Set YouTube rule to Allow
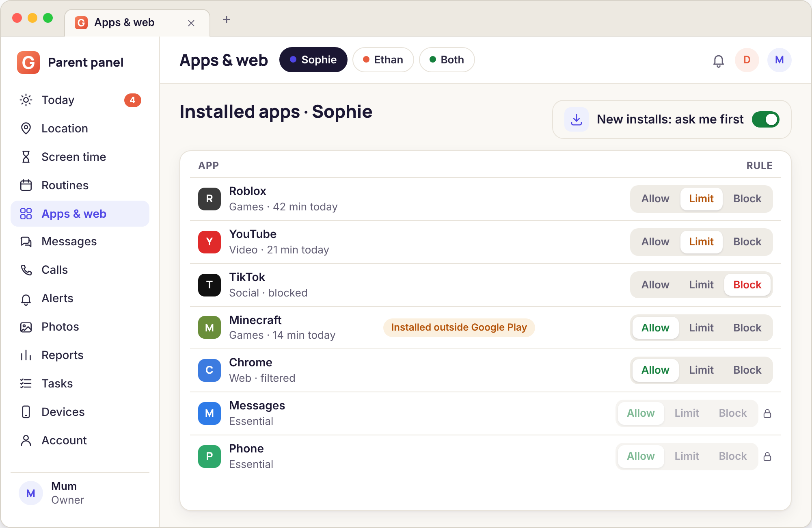The width and height of the screenshot is (812, 528). (655, 242)
